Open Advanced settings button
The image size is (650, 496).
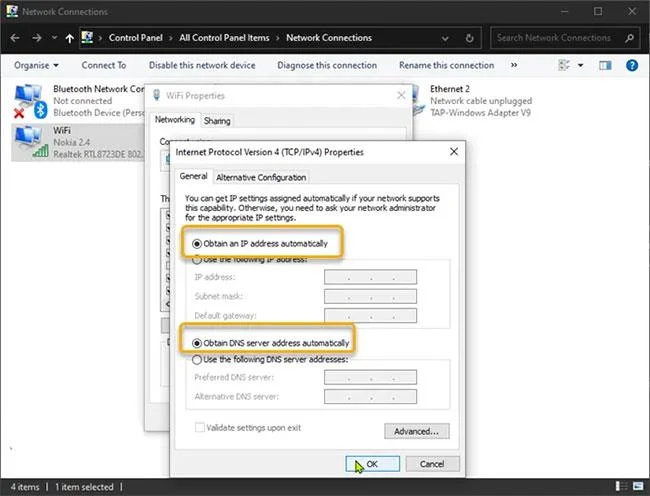tap(417, 431)
